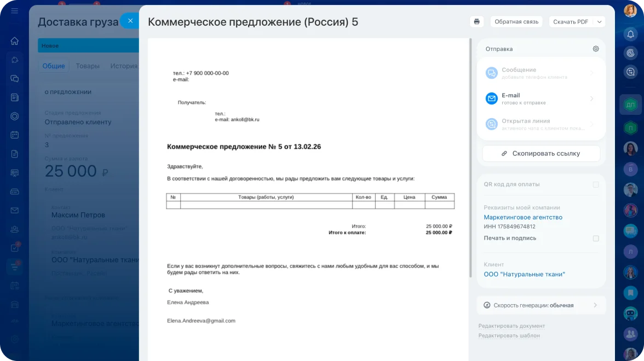
Task: Expand the Скачать PDF dropdown arrow
Action: [x=601, y=21]
